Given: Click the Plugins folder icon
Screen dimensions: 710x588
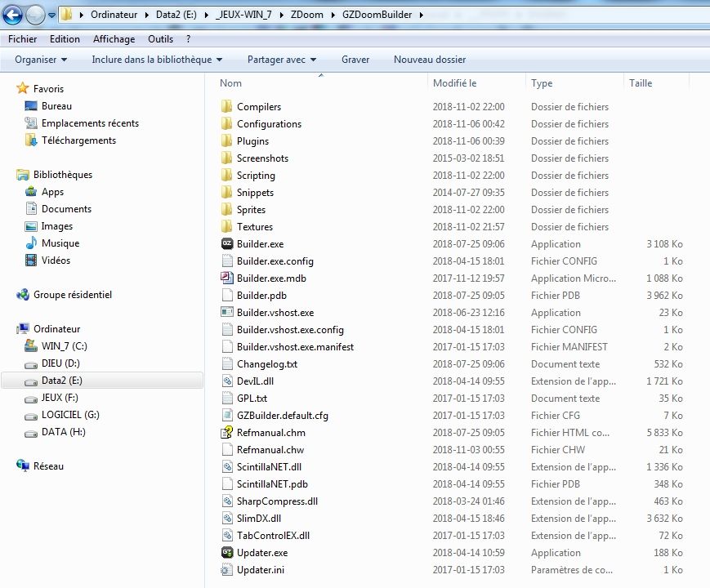Looking at the screenshot, I should [227, 140].
